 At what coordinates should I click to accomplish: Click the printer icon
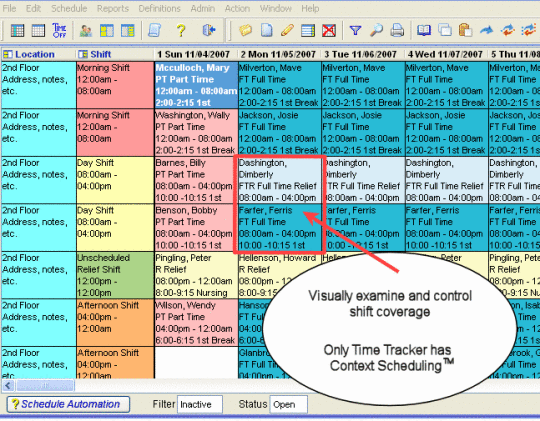pos(397,30)
